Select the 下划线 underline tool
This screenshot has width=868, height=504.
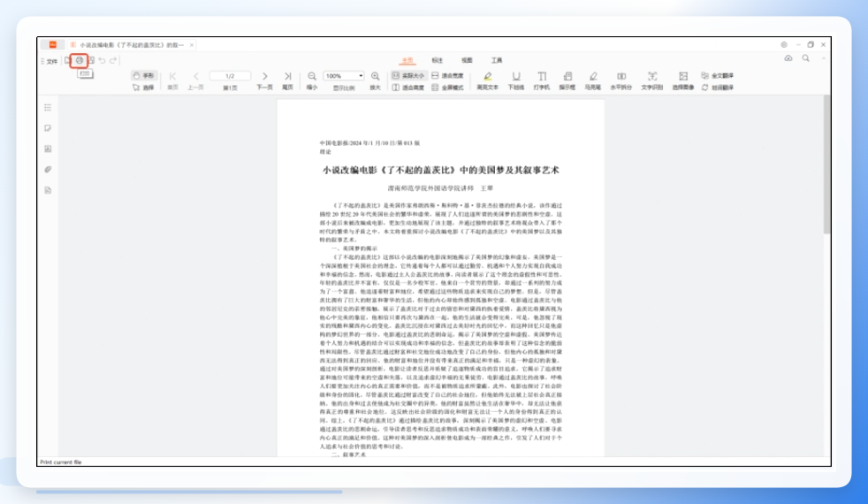coord(516,80)
